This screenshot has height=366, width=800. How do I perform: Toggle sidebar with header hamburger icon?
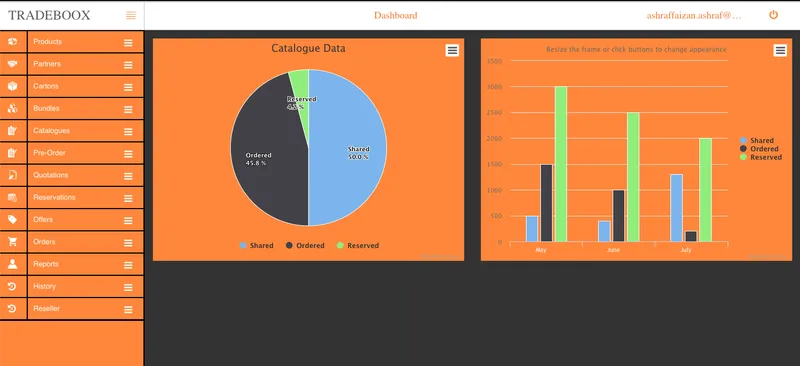(x=131, y=15)
